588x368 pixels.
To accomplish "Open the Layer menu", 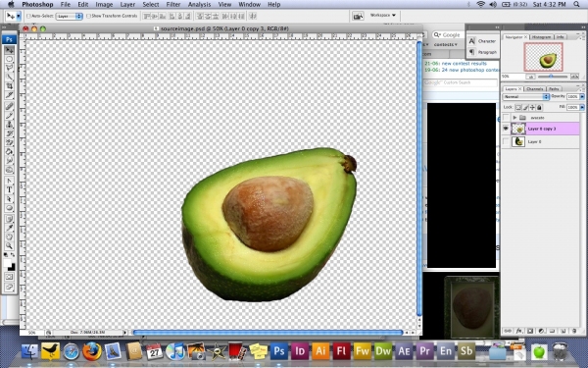I will coord(127,5).
